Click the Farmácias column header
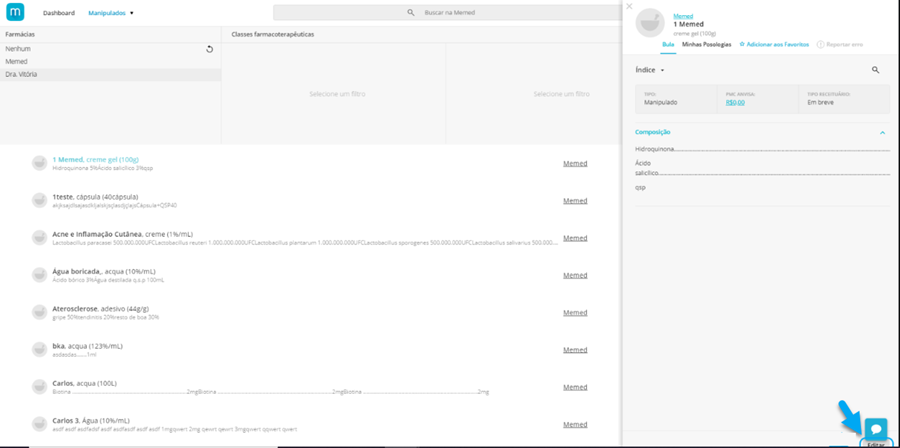The width and height of the screenshot is (900, 448). pos(20,34)
